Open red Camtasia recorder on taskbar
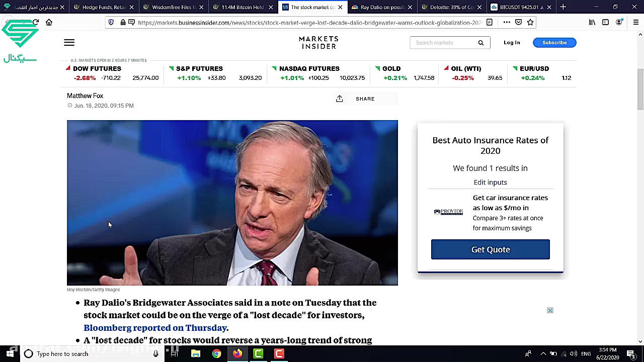Image resolution: width=644 pixels, height=362 pixels. [x=279, y=353]
